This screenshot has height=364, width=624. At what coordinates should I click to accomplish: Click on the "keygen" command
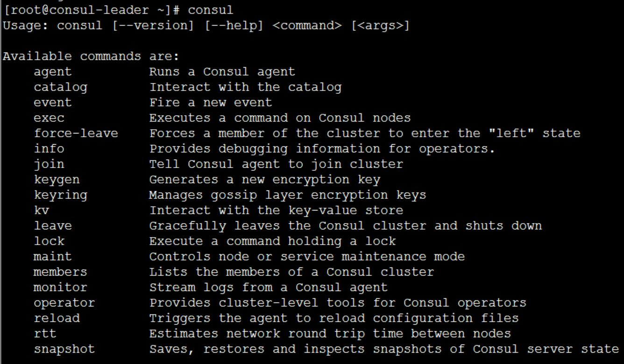[x=57, y=180]
